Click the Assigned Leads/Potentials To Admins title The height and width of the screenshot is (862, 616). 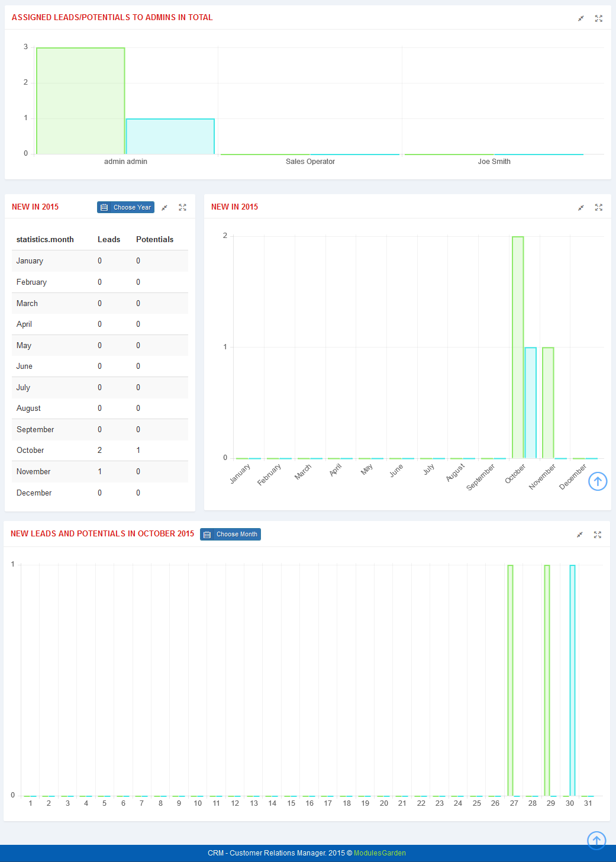point(112,18)
